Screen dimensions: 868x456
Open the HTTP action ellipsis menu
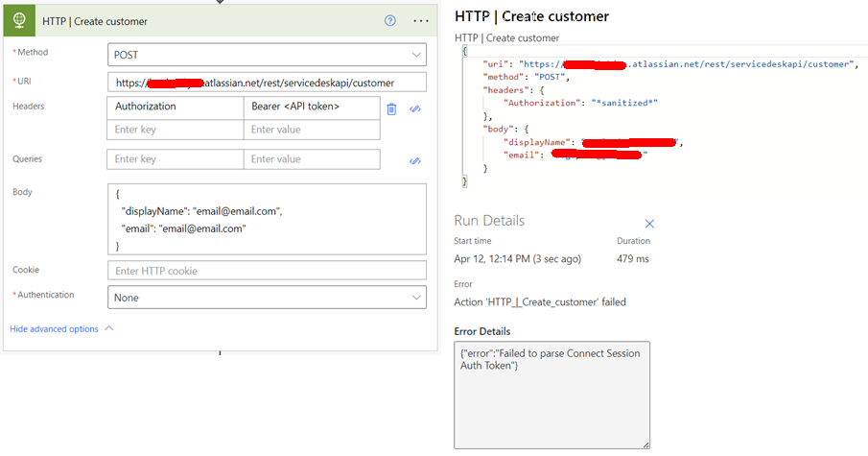tap(421, 22)
